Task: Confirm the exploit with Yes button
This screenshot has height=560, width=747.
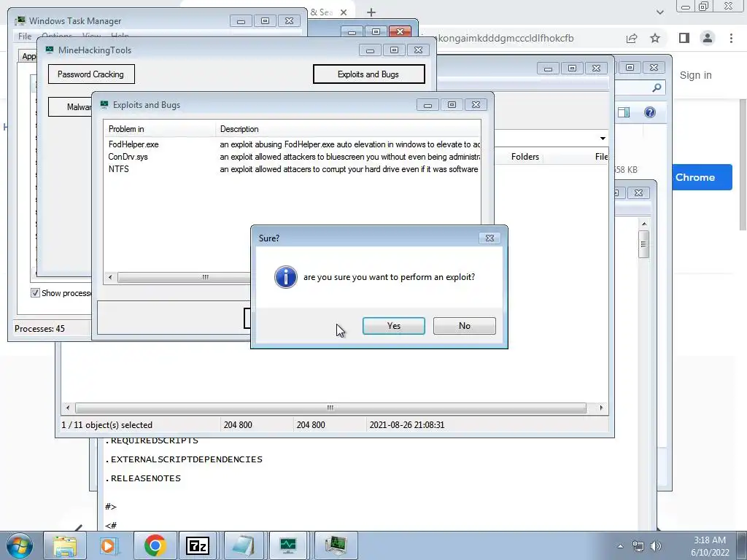Action: [x=393, y=326]
